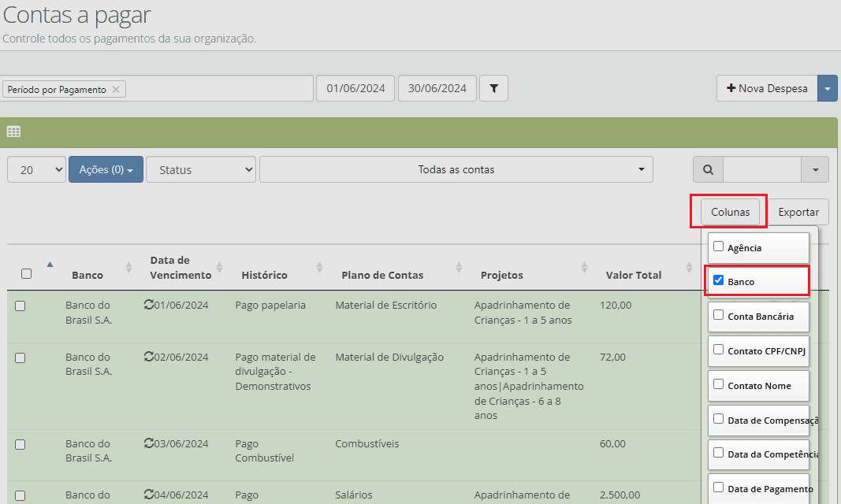Sort by the Plano de Contas column arrows
Viewport: 841px width, 504px height.
[459, 267]
